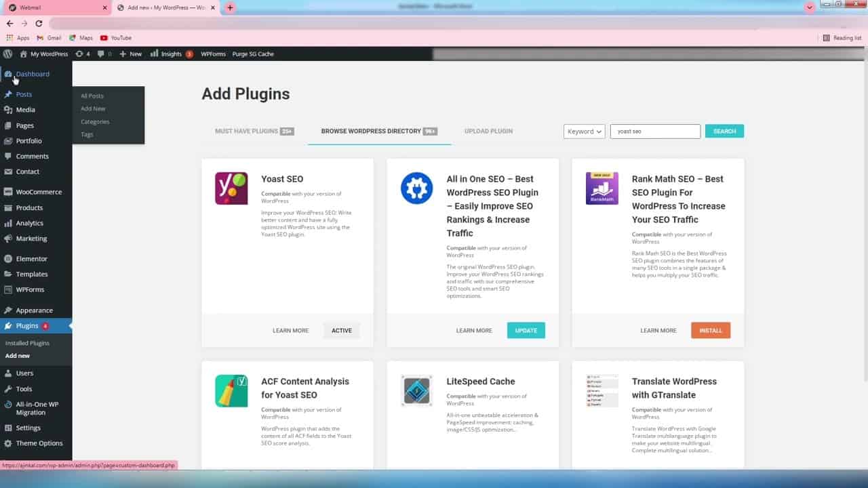Click the Pages icon in sidebar

point(8,125)
